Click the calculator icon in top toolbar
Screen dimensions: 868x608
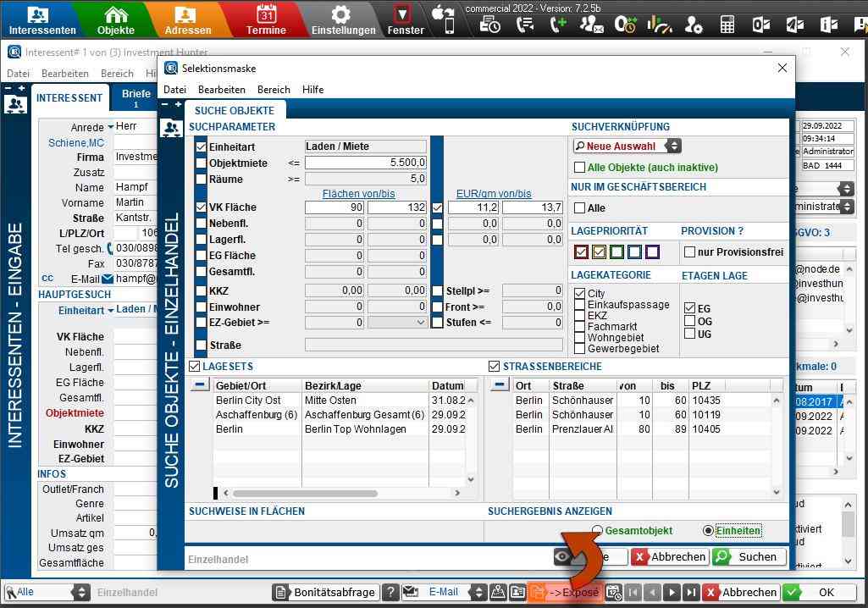[727, 25]
